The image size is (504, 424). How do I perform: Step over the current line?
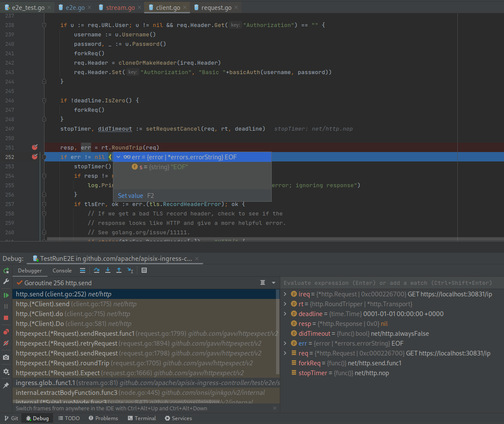(x=96, y=270)
